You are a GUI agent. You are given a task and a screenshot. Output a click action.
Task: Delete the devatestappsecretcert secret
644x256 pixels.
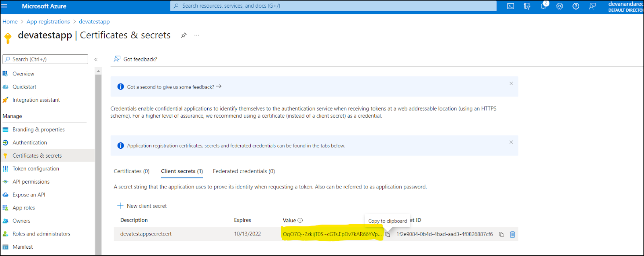click(x=512, y=234)
